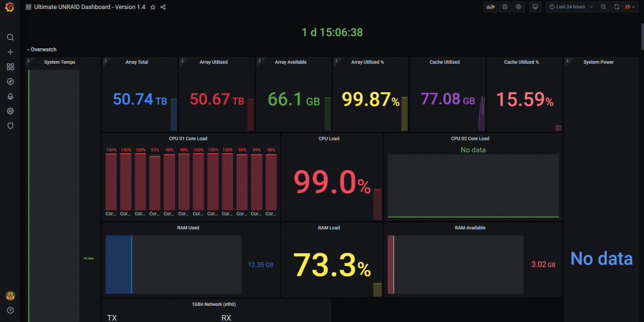Open the Create plus menu
This screenshot has height=322, width=644.
click(10, 52)
